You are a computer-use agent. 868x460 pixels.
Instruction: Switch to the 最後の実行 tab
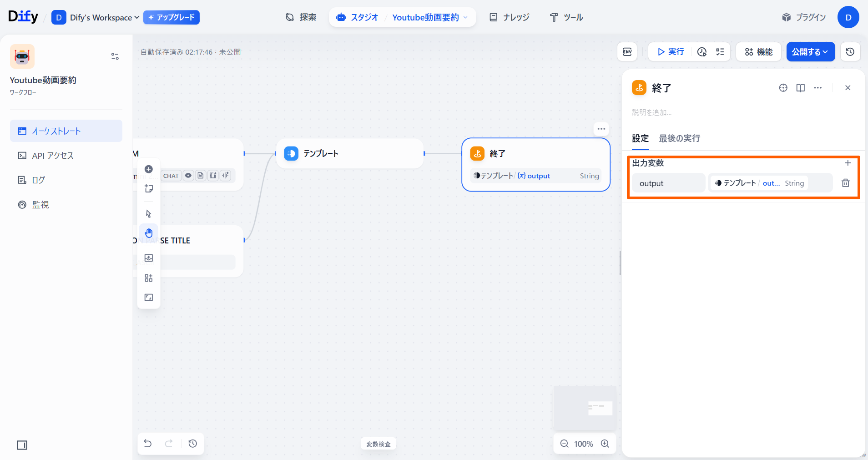(679, 138)
